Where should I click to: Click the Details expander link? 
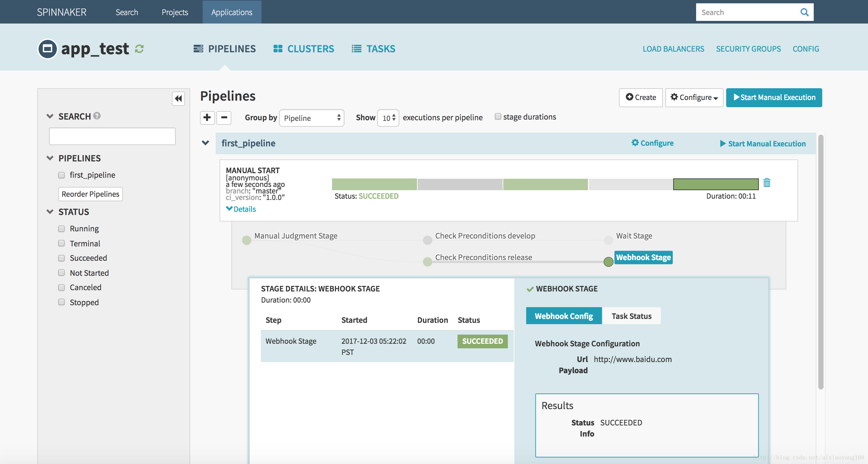tap(241, 208)
